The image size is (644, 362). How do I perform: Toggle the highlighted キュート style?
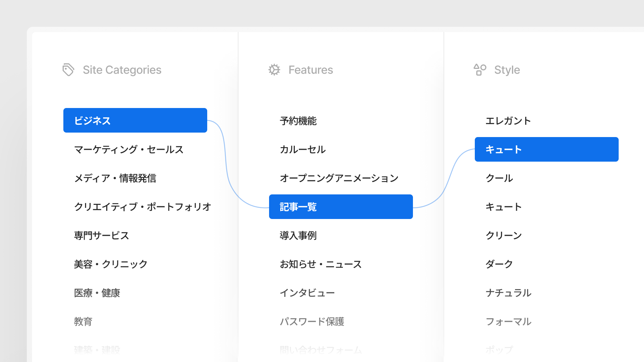546,149
